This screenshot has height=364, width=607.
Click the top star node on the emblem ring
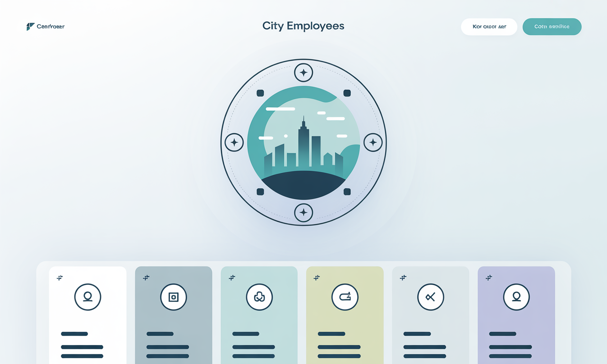[303, 73]
